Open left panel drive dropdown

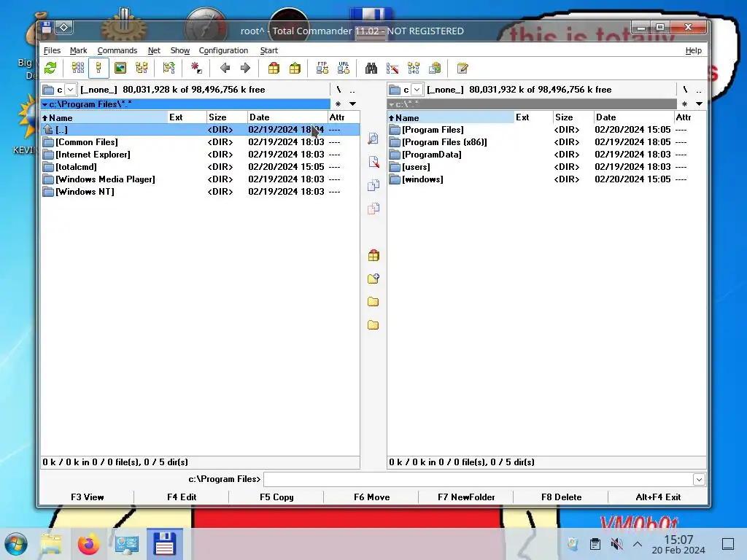tap(71, 90)
